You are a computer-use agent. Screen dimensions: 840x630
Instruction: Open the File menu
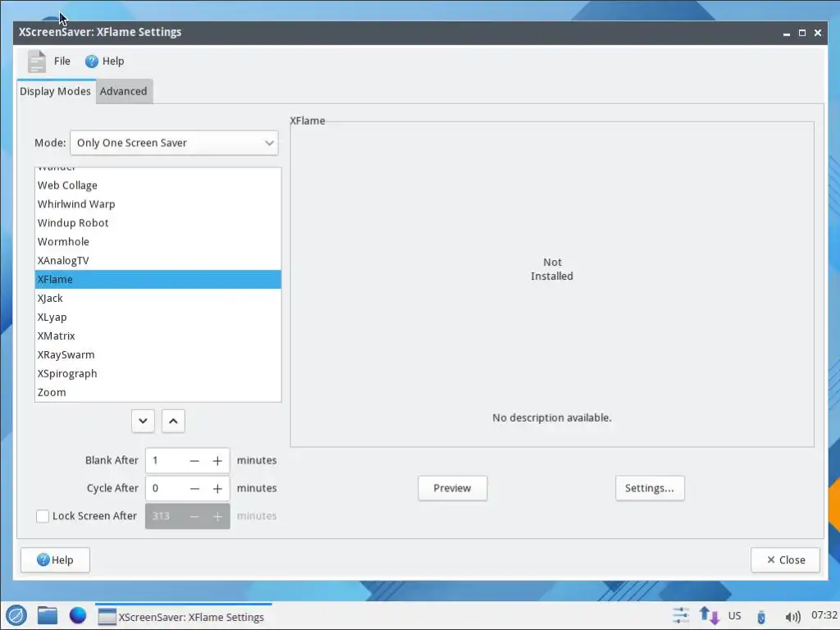[x=62, y=61]
